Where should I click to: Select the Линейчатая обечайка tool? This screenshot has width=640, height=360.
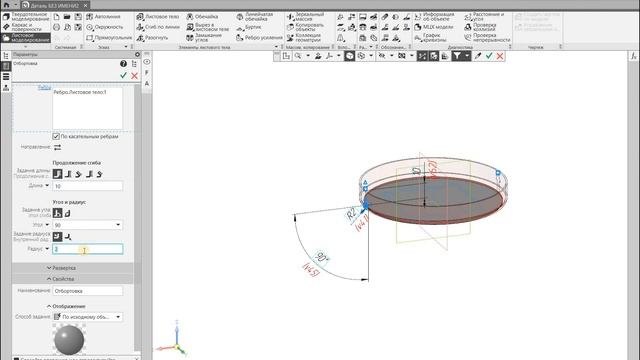255,17
